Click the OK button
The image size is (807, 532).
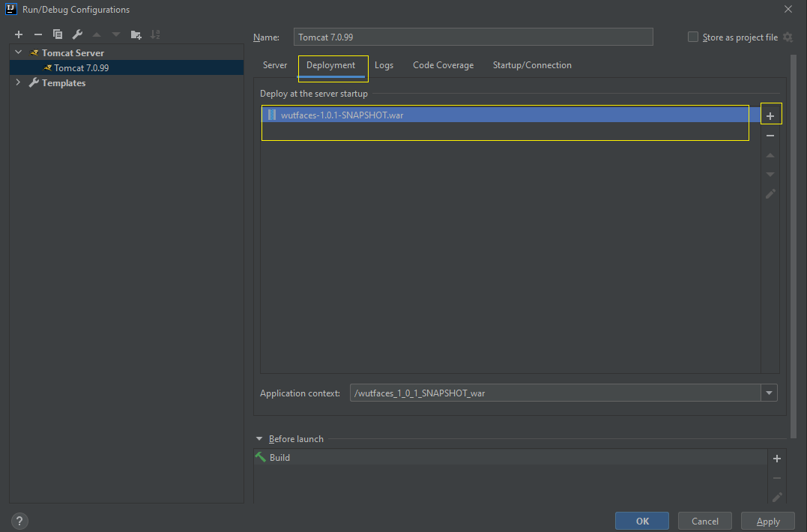pos(642,522)
